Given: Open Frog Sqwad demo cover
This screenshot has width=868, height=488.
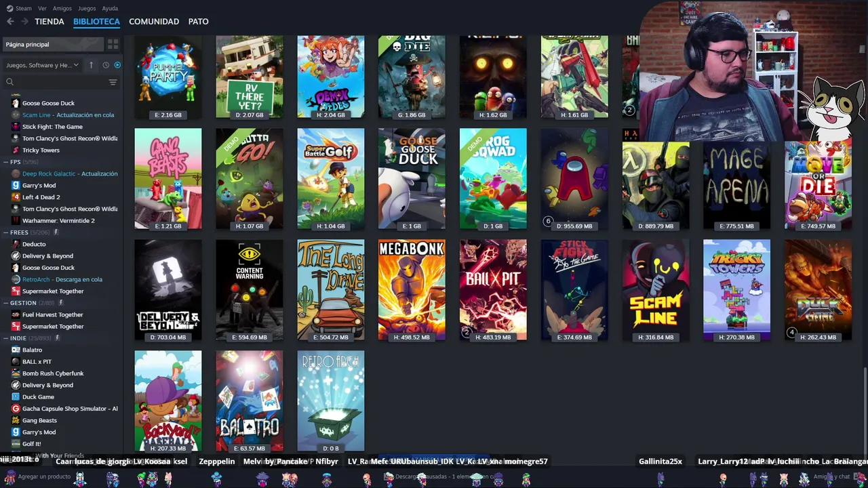Looking at the screenshot, I should [x=493, y=178].
